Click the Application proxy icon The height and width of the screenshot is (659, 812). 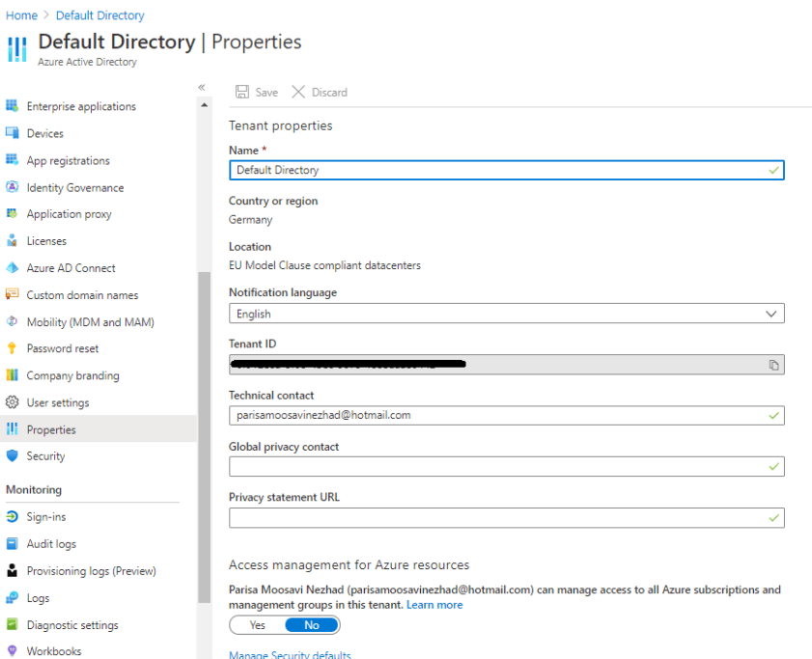coord(12,213)
